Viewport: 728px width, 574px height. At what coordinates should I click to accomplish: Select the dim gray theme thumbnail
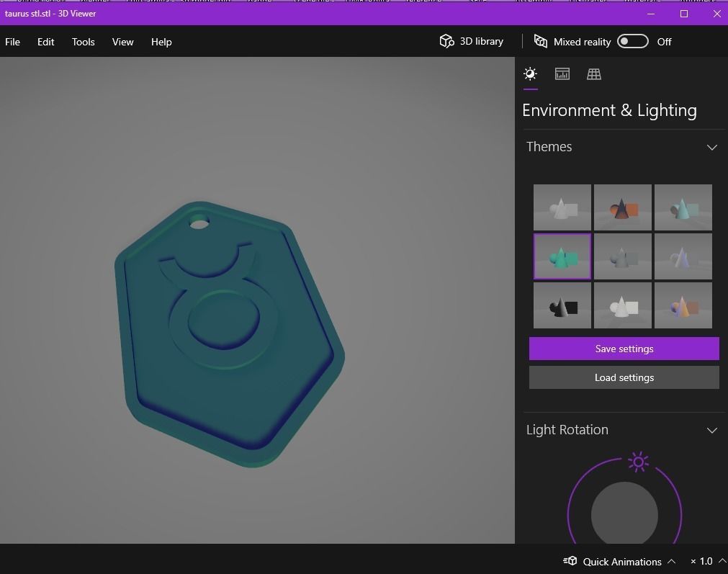(x=623, y=256)
